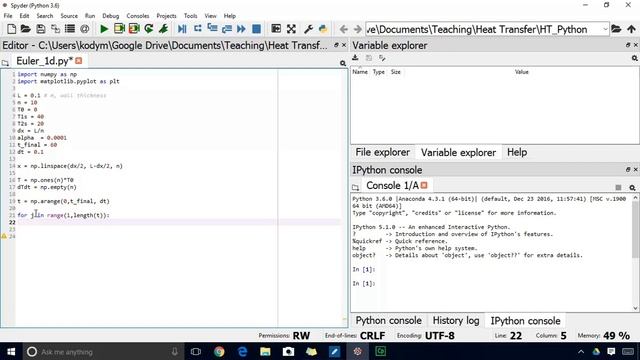Run the file with the green play button
640x360 pixels.
click(104, 29)
